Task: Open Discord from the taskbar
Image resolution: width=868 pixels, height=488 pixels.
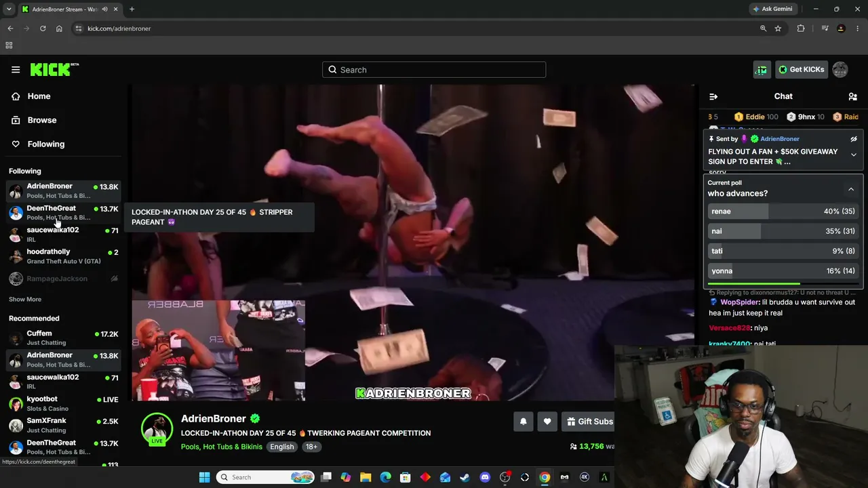Action: [485, 477]
